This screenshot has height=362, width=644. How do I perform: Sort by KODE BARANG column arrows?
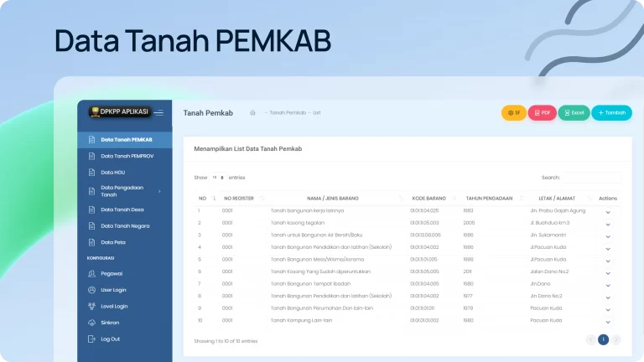454,199
